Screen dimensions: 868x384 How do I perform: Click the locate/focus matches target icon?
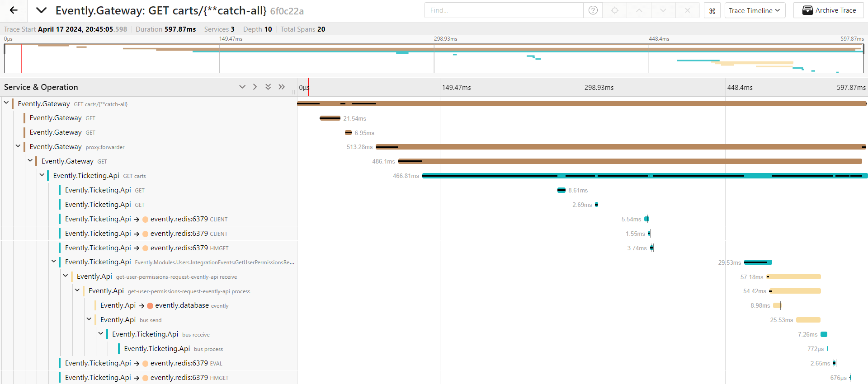point(615,10)
